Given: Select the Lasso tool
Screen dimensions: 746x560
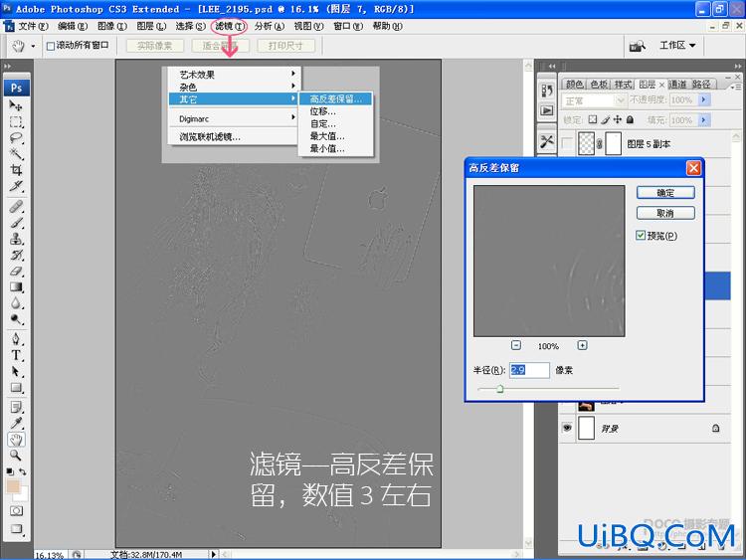Looking at the screenshot, I should [16, 138].
